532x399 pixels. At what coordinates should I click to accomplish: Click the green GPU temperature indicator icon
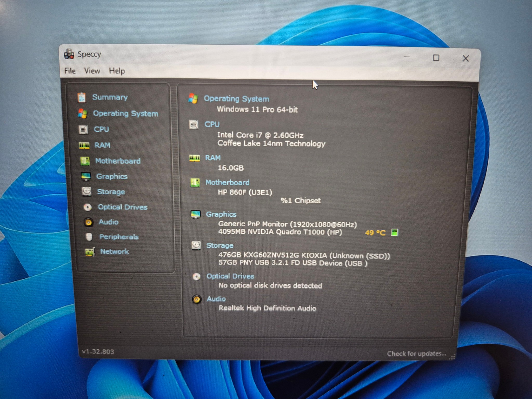coord(394,232)
